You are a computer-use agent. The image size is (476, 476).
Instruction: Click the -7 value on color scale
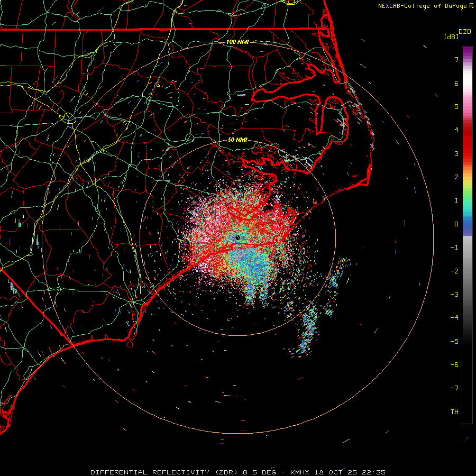(x=454, y=388)
